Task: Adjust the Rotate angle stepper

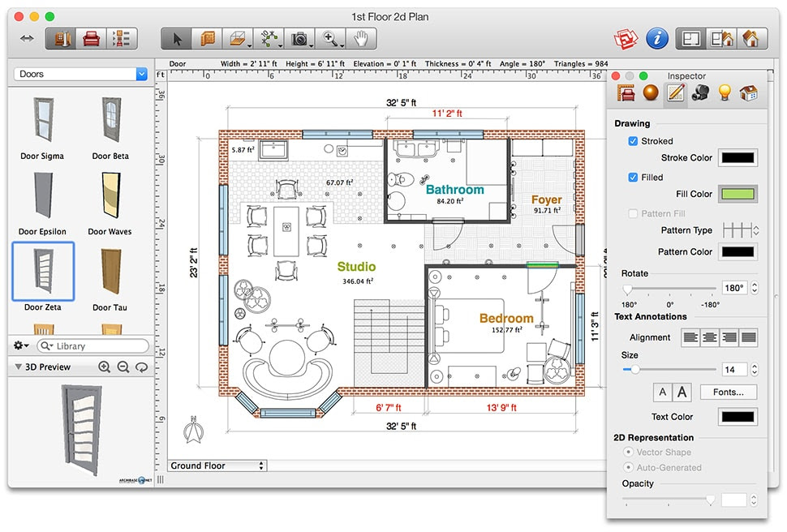Action: [755, 288]
